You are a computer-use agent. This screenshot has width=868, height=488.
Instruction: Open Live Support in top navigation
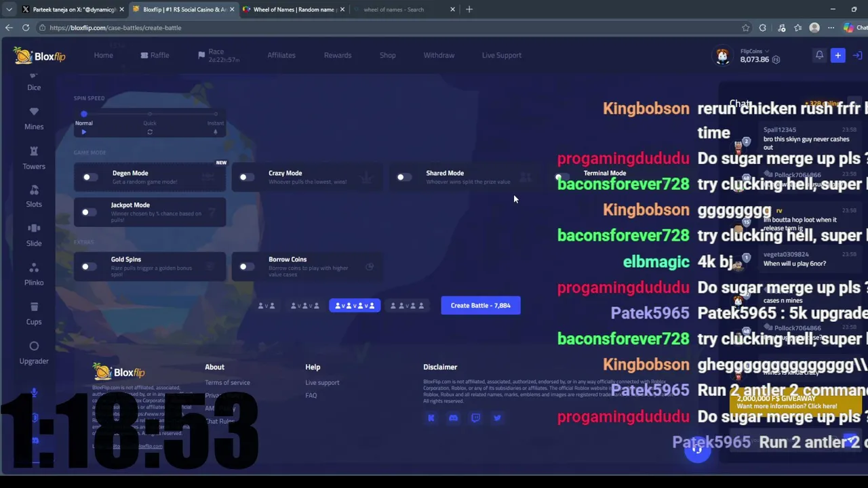(x=502, y=56)
